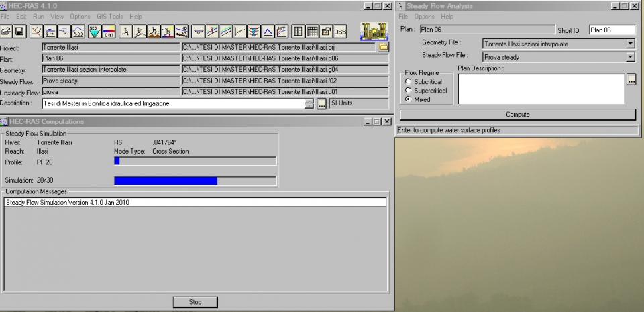Click the Simulation 20/30 progress bar

tap(195, 180)
